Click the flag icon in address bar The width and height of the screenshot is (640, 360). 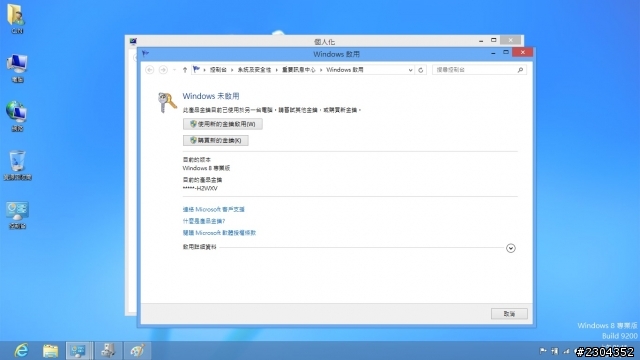196,69
